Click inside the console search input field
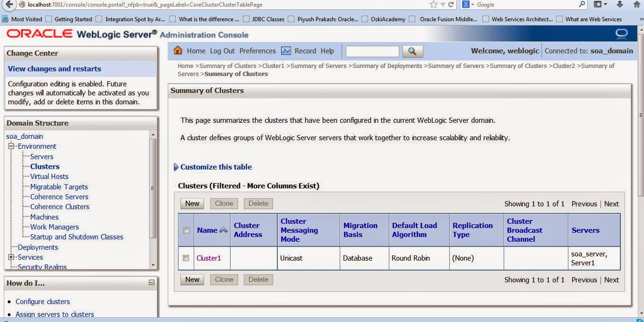This screenshot has height=322, width=644. (x=373, y=51)
